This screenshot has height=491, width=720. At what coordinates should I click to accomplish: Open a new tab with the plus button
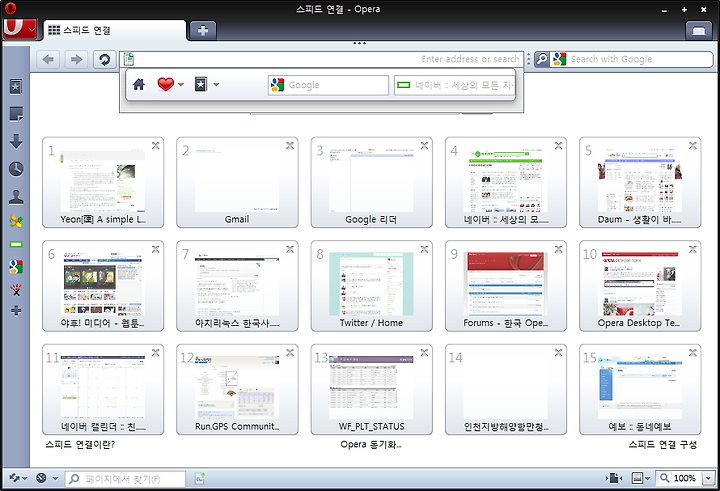(x=202, y=30)
